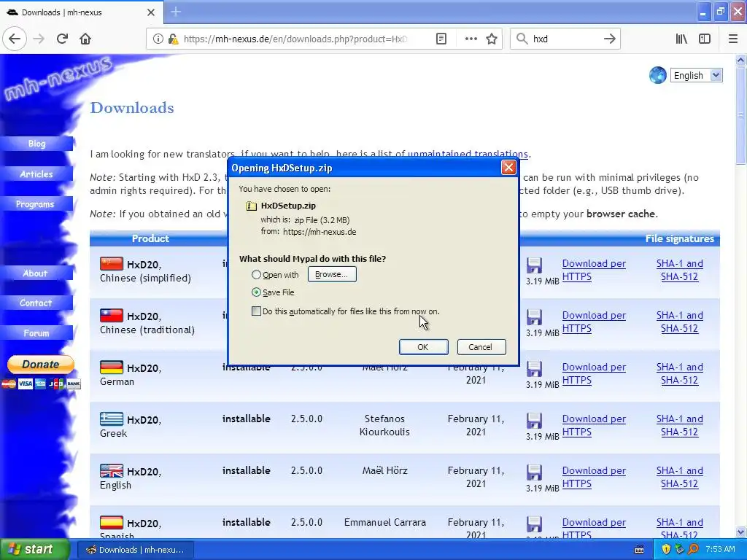Click floppy disk icon in German row
747x560 pixels.
point(534,368)
